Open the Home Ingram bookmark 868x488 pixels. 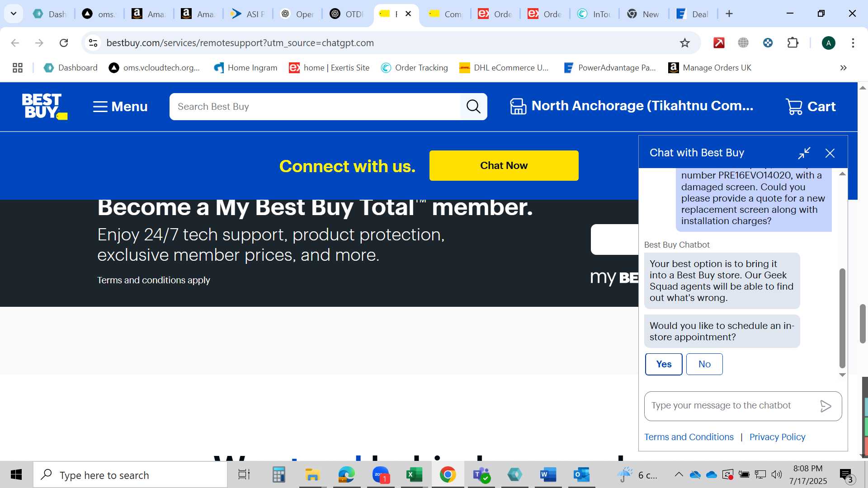tap(245, 68)
